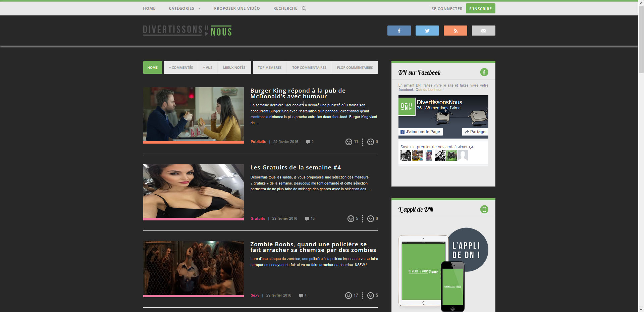Click the S'inscrire button
Viewport: 644px width, 312px height.
click(480, 8)
